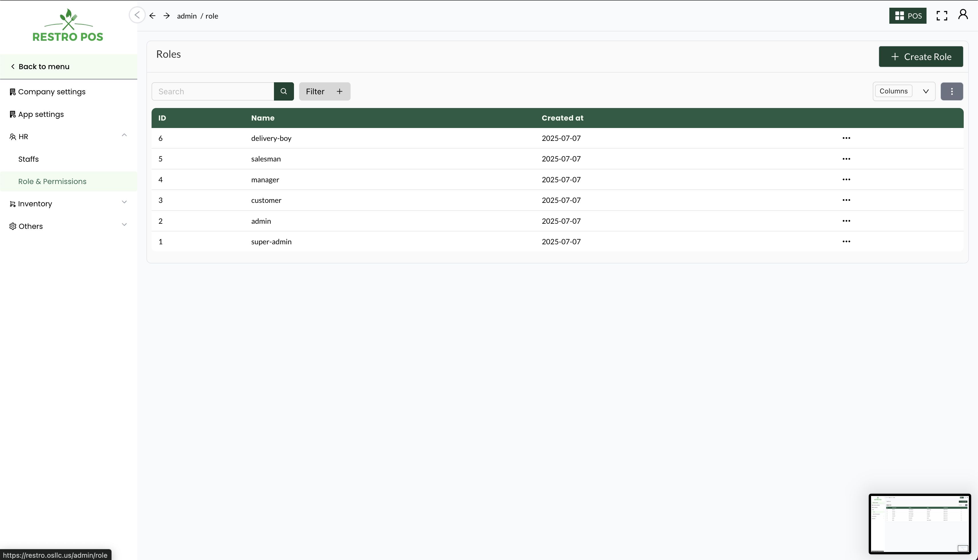
Task: Click into the Search input field
Action: (213, 91)
